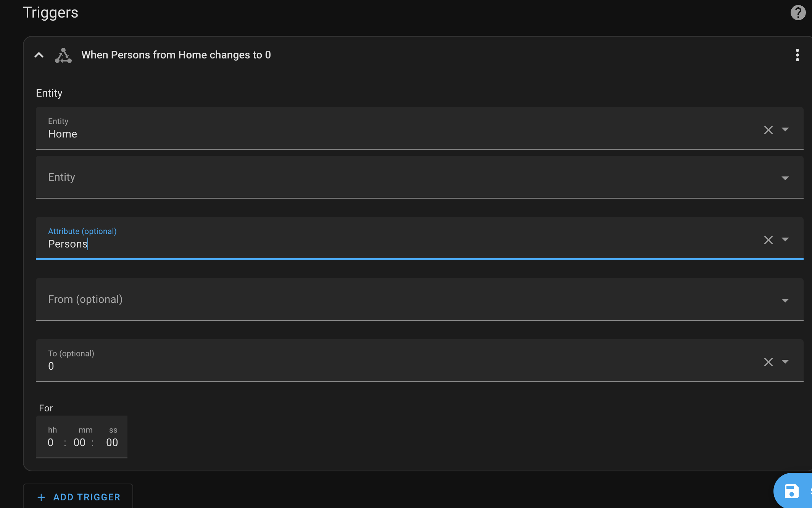Open the trigger's three-dot options menu

797,55
